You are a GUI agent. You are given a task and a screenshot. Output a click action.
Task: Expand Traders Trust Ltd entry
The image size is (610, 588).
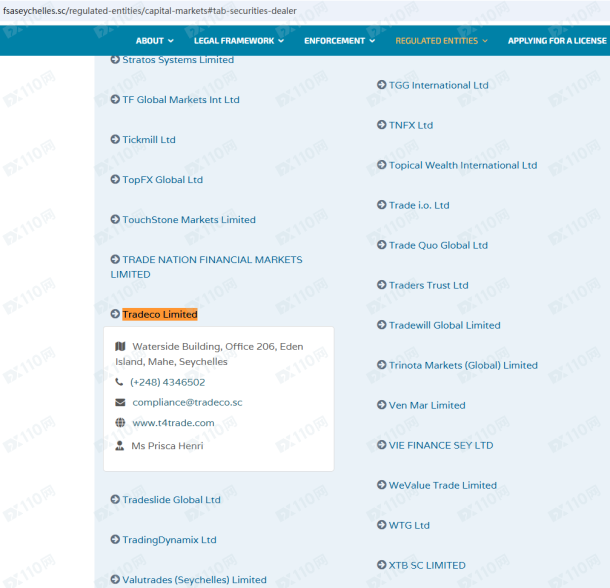click(x=429, y=285)
